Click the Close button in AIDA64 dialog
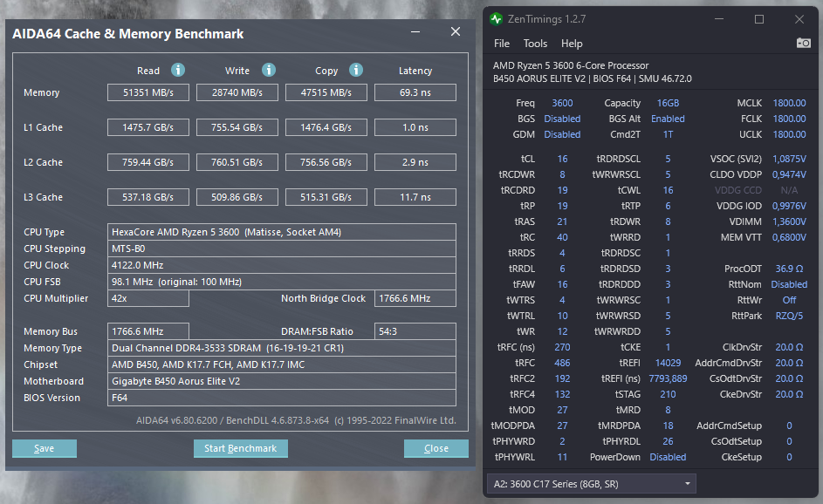This screenshot has height=504, width=823. (x=436, y=448)
